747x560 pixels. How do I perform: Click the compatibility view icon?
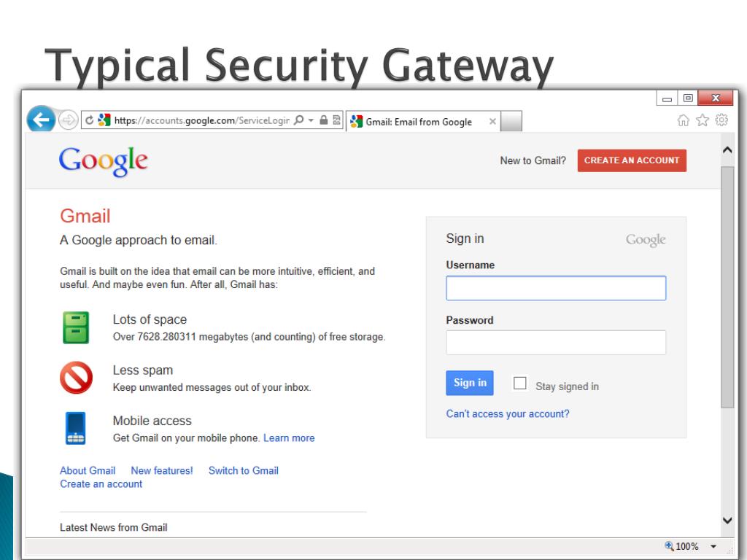tap(336, 120)
